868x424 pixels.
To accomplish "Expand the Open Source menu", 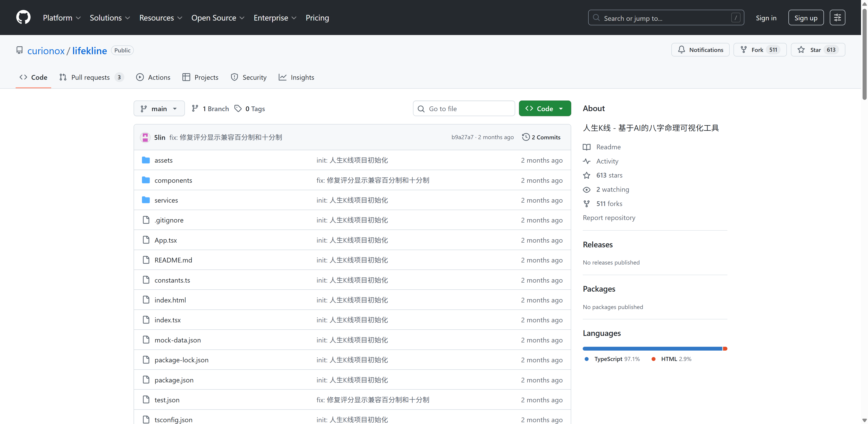I will (x=218, y=18).
